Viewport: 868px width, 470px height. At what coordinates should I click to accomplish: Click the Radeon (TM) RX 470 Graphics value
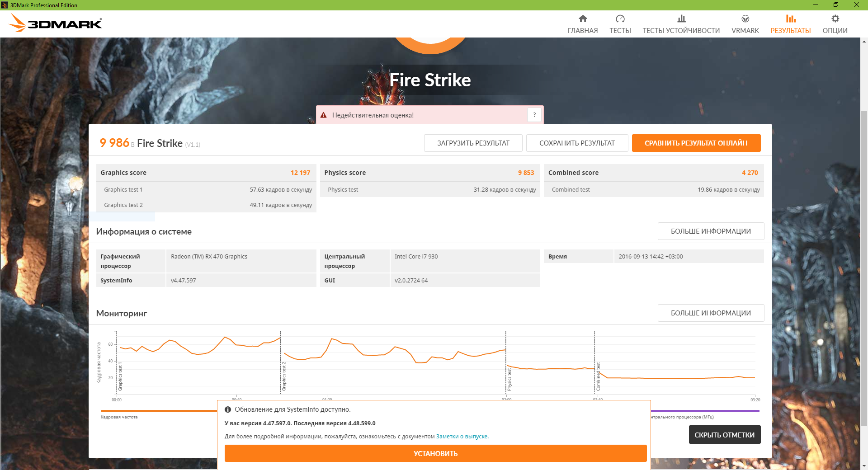[x=209, y=257]
